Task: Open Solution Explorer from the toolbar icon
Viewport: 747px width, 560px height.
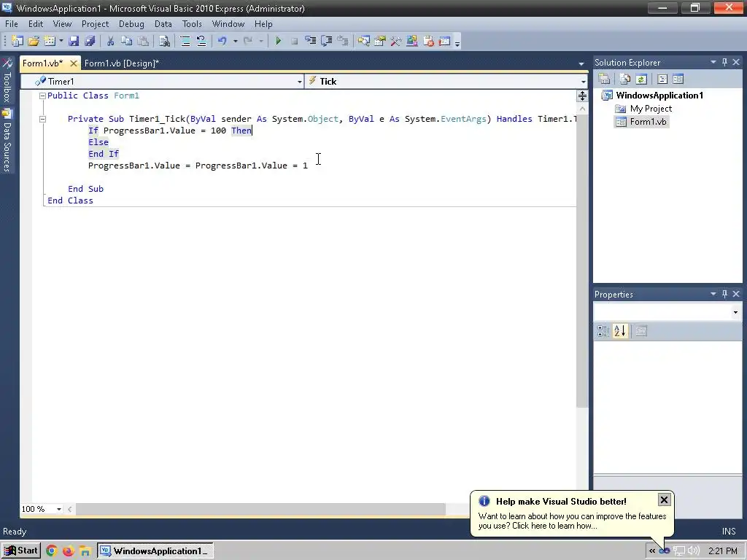Action: 364,42
